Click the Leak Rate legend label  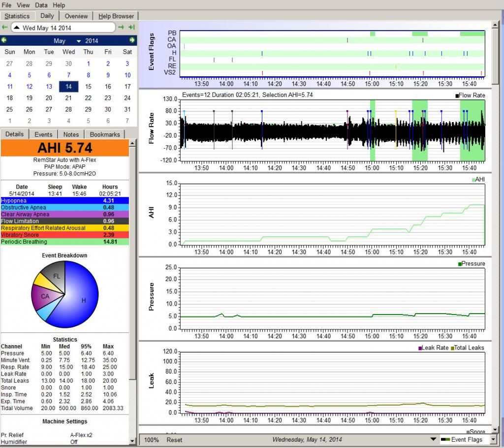click(x=433, y=348)
